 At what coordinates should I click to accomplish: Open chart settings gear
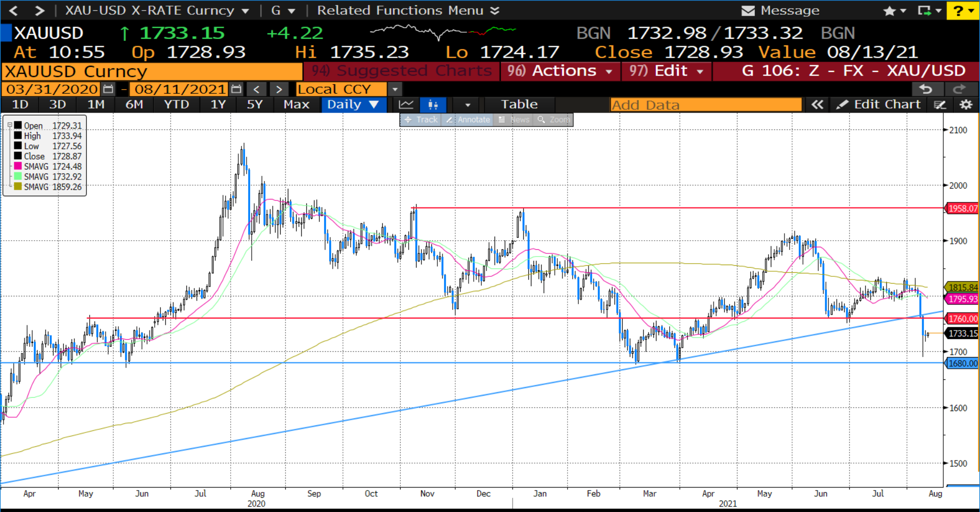pyautogui.click(x=966, y=105)
